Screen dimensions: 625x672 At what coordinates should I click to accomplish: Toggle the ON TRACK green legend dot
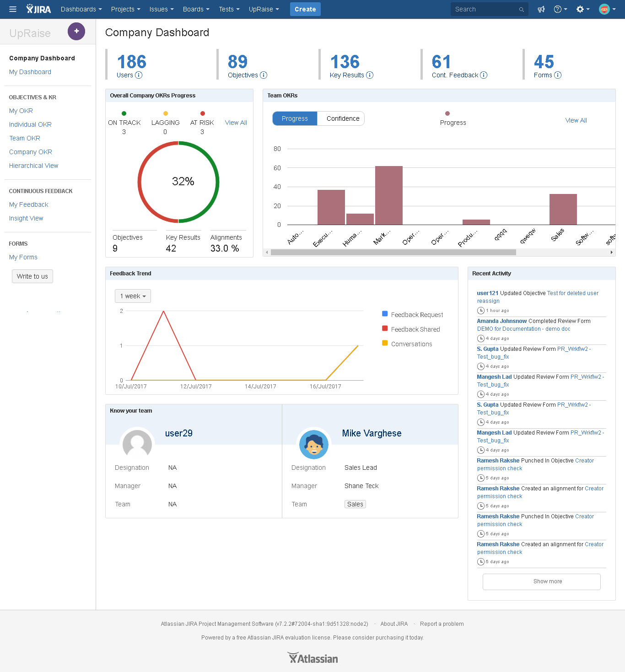pyautogui.click(x=124, y=113)
